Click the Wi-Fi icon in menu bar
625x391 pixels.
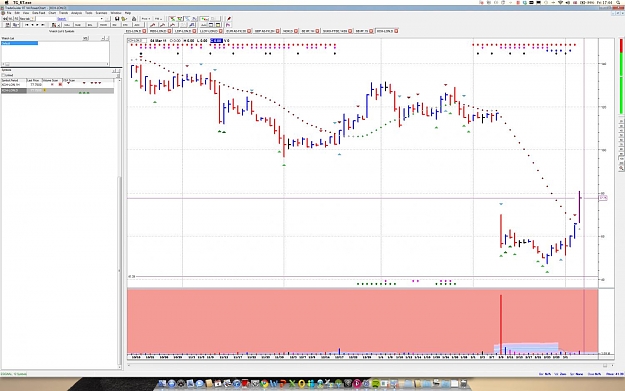[561, 2]
